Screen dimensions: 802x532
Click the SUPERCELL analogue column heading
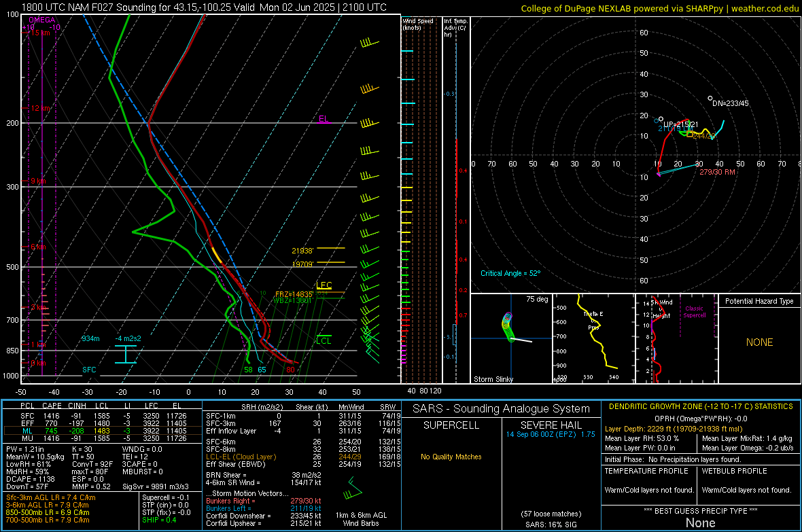pyautogui.click(x=451, y=425)
